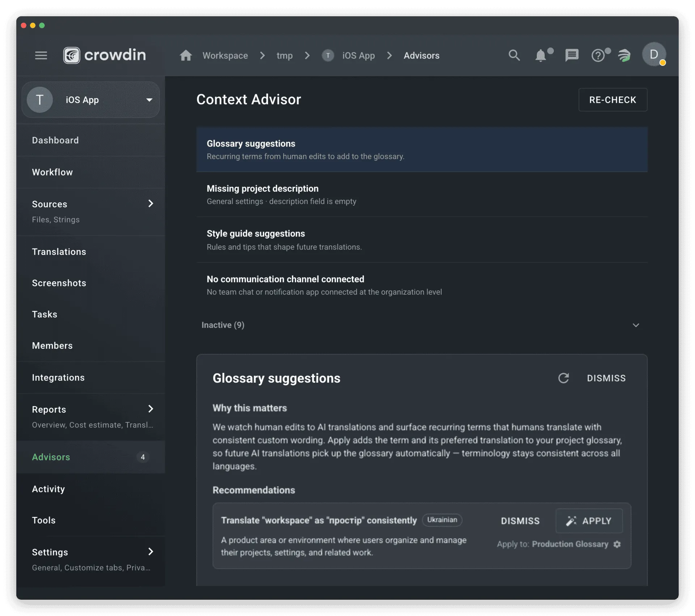695x616 pixels.
Task: Click the Crowdin logo
Action: (x=105, y=55)
